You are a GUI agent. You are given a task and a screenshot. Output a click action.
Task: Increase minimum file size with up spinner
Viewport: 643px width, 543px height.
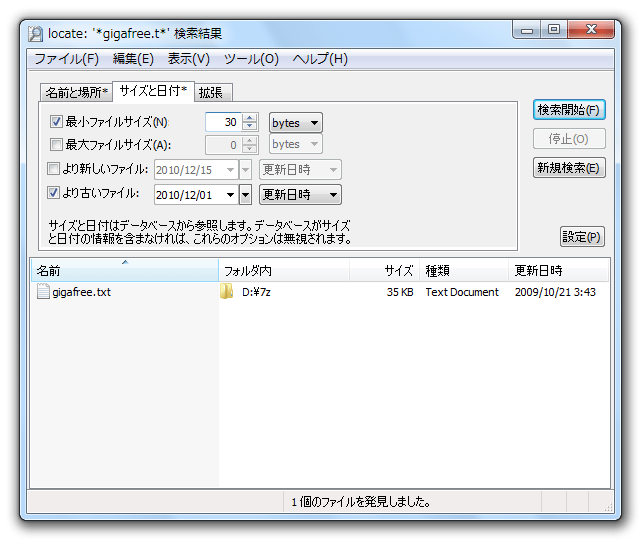(x=249, y=118)
